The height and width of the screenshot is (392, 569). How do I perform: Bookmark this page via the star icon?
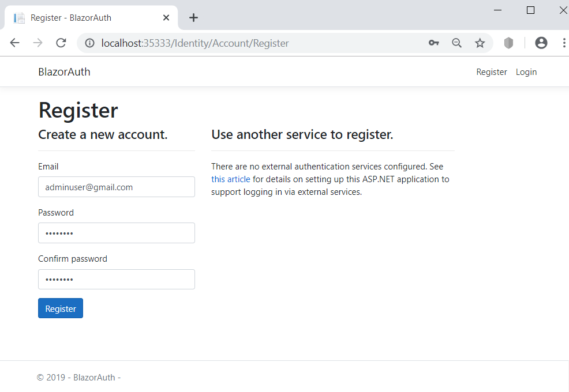tap(480, 43)
